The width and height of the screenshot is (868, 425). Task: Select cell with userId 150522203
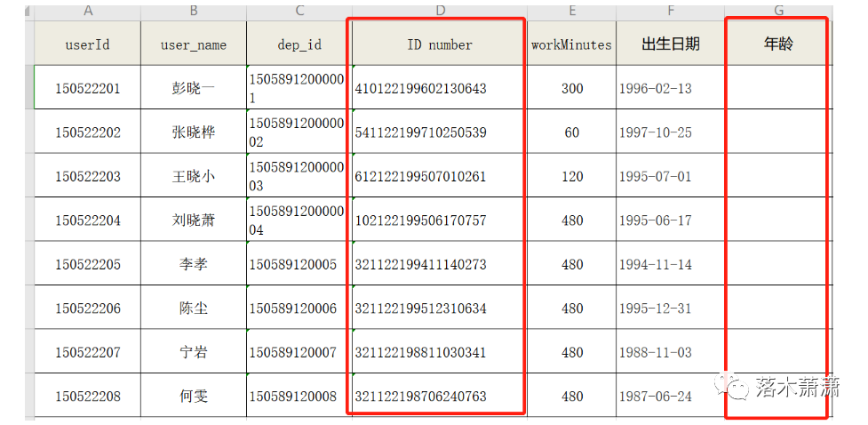click(87, 176)
